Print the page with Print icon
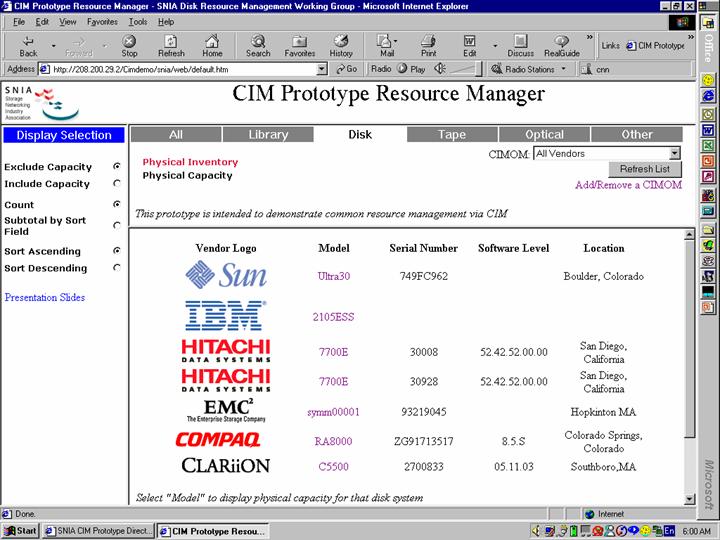 pyautogui.click(x=428, y=46)
